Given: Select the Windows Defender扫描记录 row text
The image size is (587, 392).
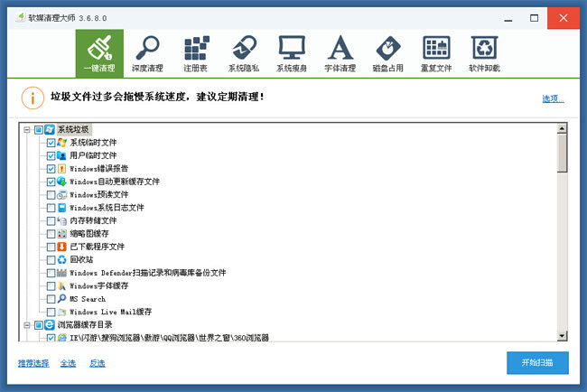Looking at the screenshot, I should point(148,273).
